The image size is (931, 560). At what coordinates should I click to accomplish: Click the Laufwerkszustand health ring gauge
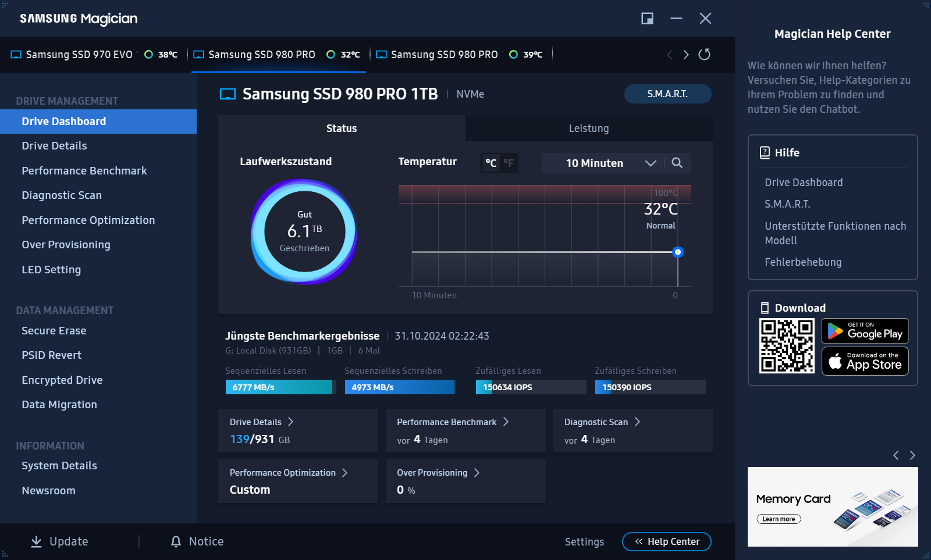(304, 231)
